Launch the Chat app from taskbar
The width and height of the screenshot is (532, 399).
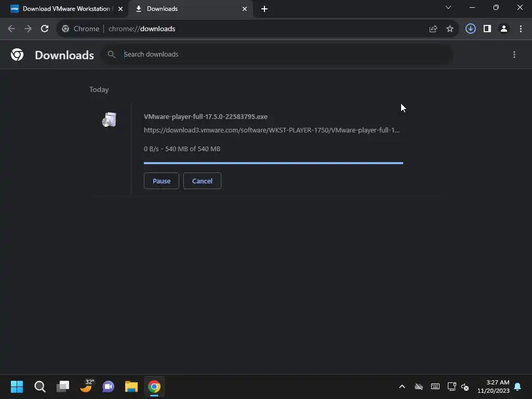coord(108,387)
